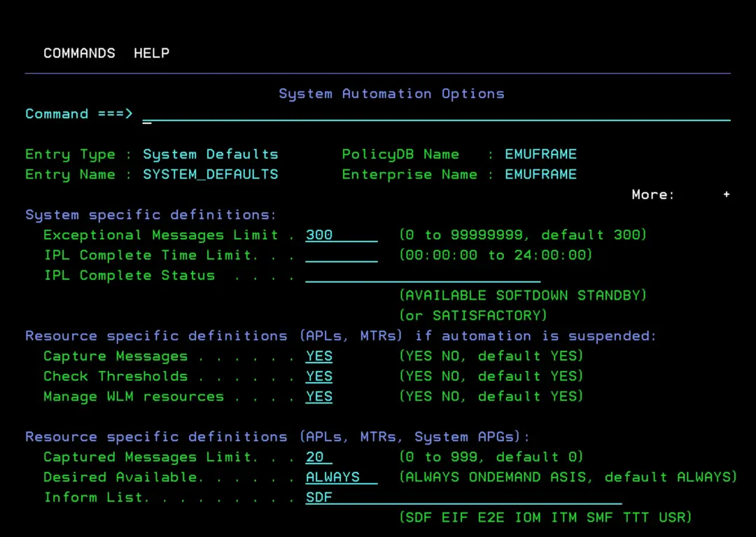Click the heading about suspended automation
This screenshot has width=756, height=537.
click(x=341, y=336)
